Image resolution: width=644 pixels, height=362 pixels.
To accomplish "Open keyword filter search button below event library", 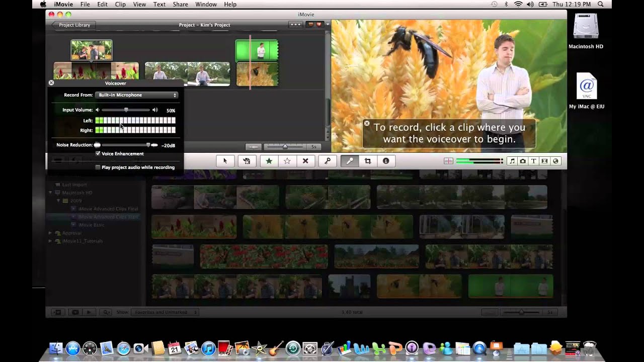I will coord(107,312).
